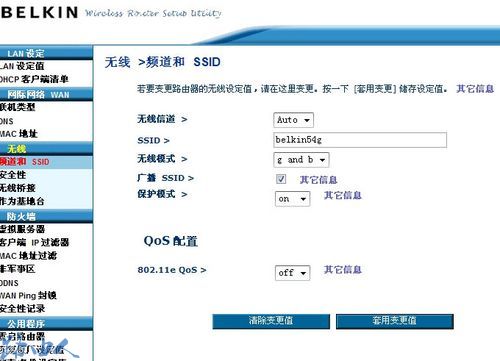Open the 保护模式 on dropdown
Screen dimensions: 500x361
click(292, 199)
